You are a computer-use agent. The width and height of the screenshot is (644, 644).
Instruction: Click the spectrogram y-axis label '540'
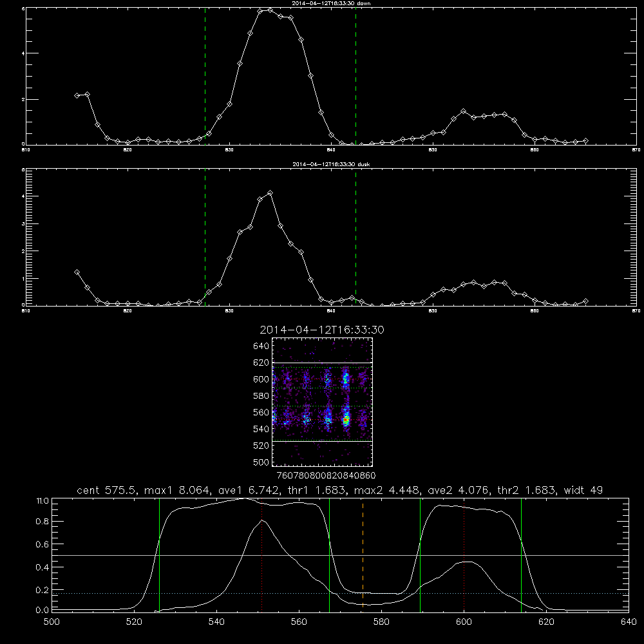[261, 429]
